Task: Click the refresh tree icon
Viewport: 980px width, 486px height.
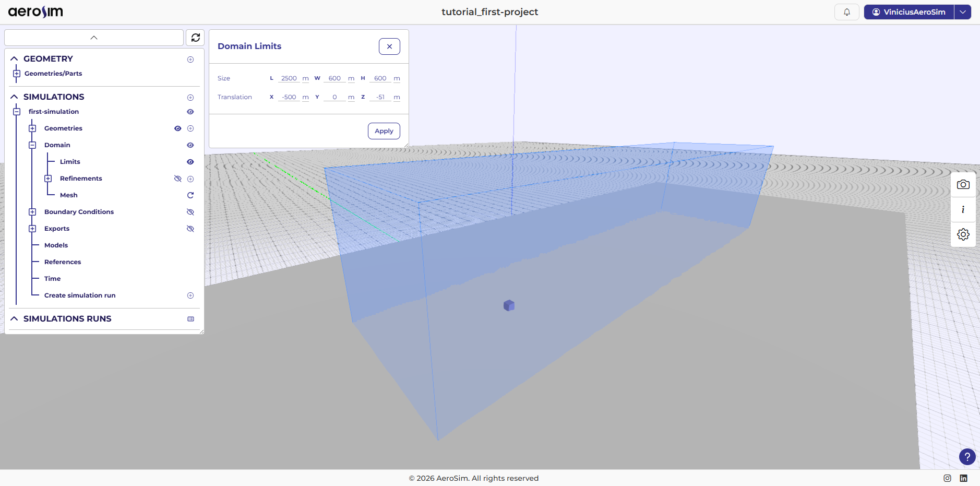Action: (195, 38)
